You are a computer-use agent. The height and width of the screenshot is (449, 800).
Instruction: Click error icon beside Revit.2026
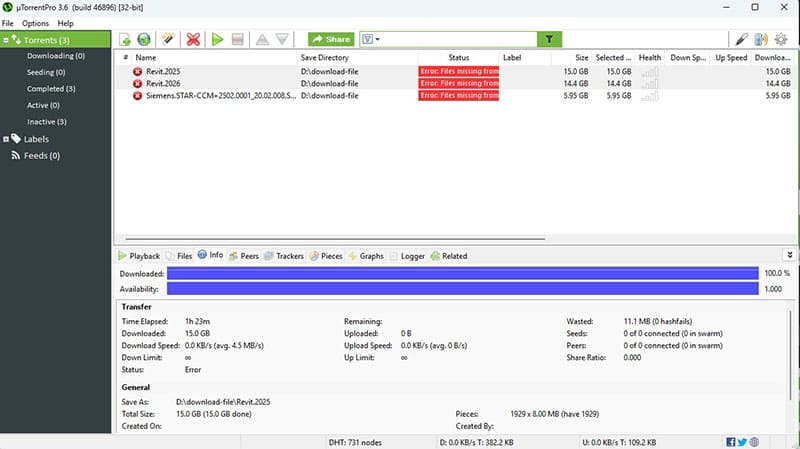[x=137, y=84]
